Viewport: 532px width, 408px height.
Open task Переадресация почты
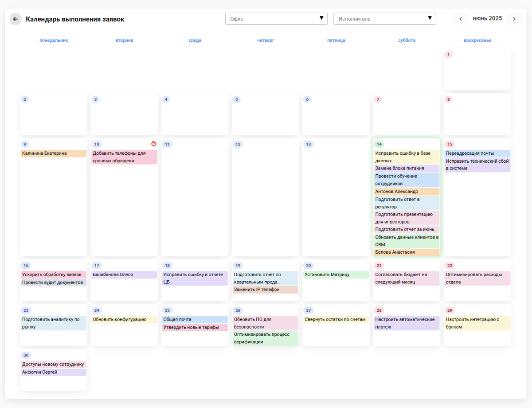477,153
